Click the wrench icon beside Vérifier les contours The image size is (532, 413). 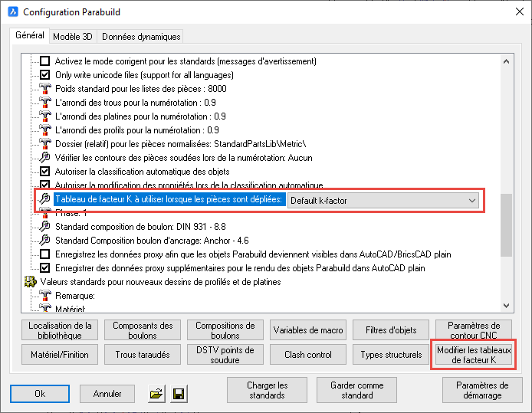click(x=44, y=158)
